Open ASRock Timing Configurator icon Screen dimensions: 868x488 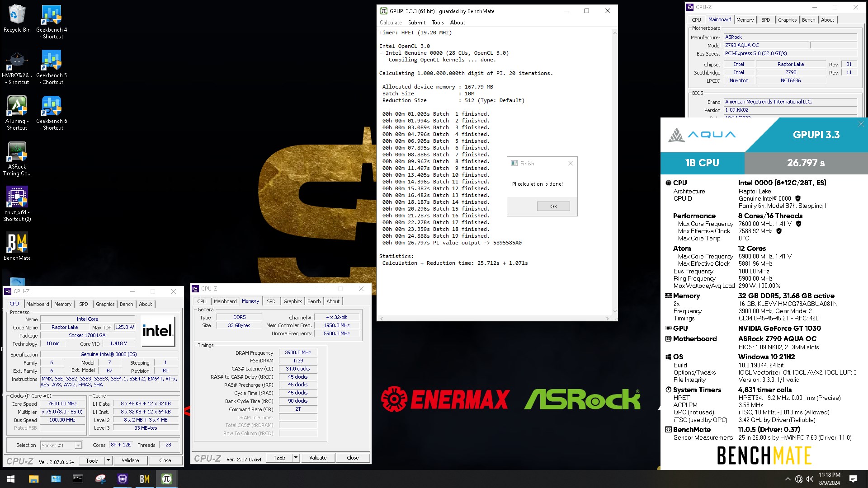tap(17, 158)
